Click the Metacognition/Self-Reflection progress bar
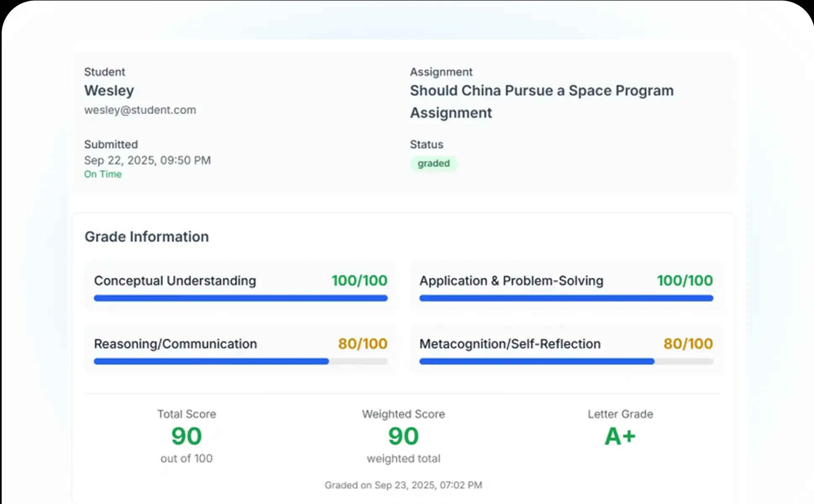 (x=566, y=361)
